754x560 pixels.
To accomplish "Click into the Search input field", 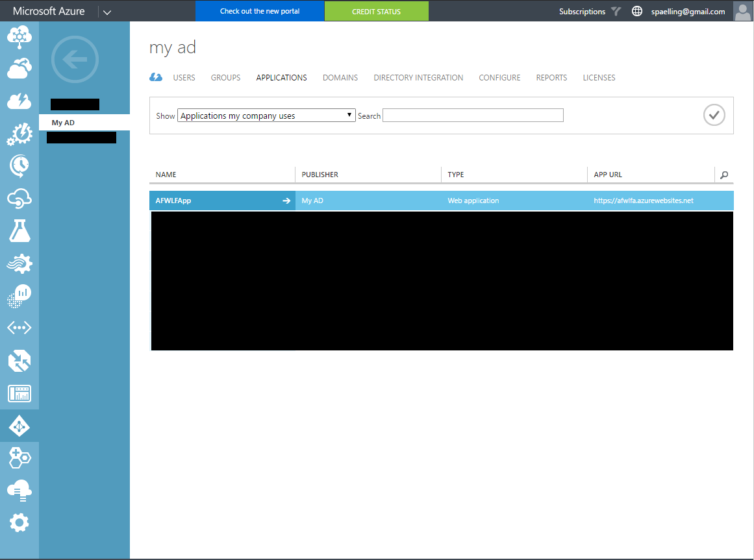I will [473, 116].
